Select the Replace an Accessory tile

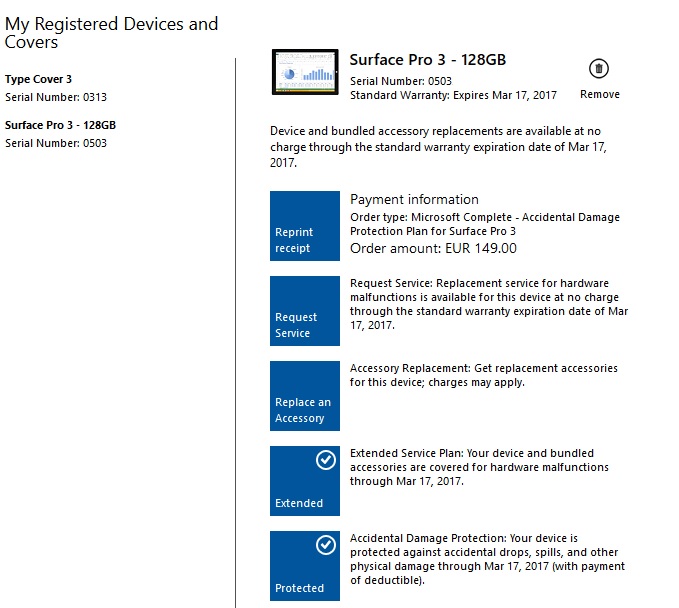point(305,396)
